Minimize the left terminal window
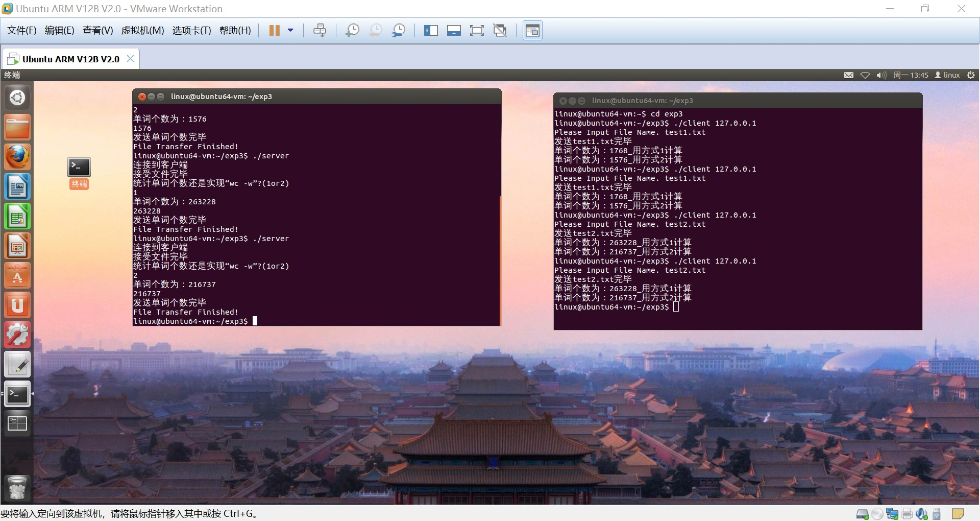980x521 pixels. tap(151, 97)
